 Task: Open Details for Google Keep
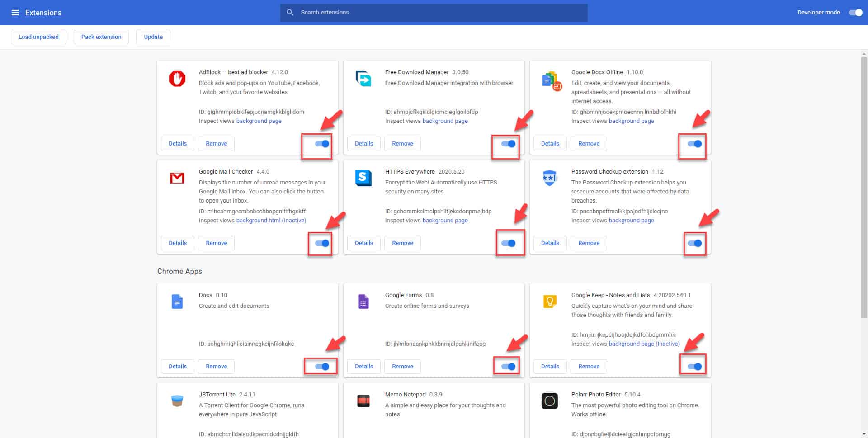550,367
